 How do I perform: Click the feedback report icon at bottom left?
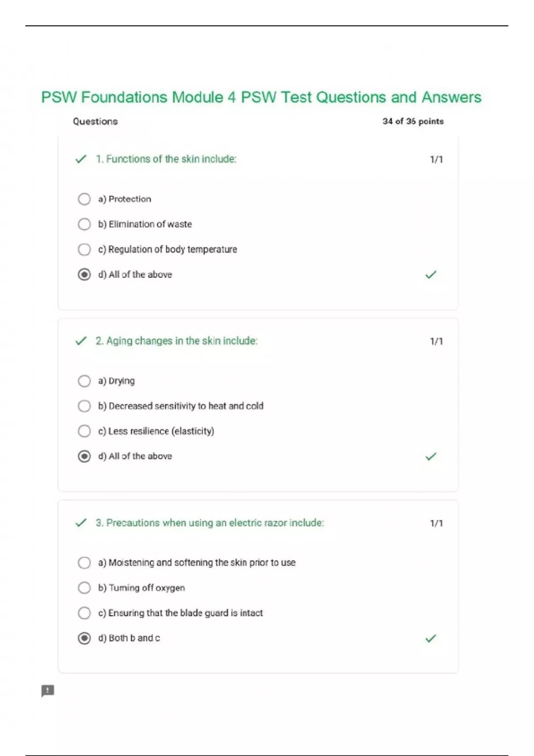48,691
